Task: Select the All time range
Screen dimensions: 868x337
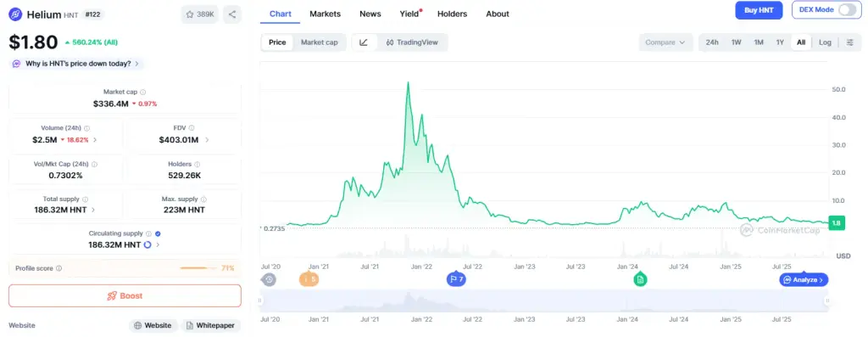Action: (801, 42)
